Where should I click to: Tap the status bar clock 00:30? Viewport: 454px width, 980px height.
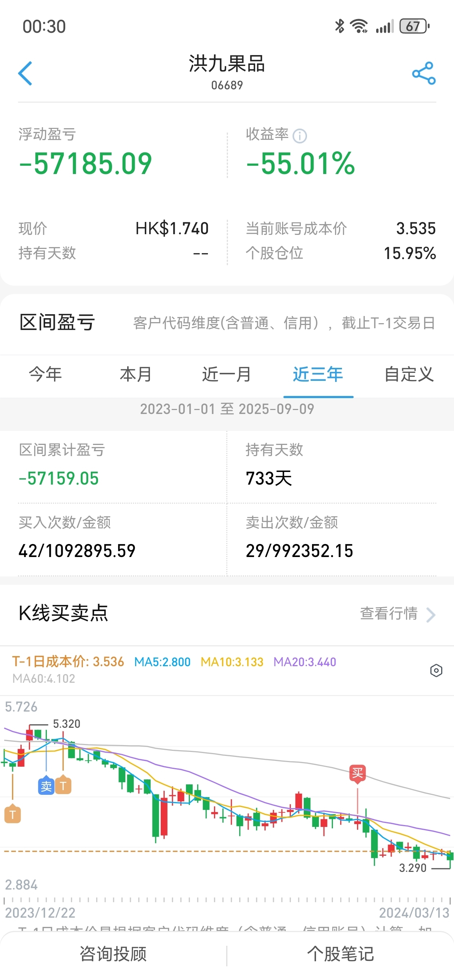point(44,27)
